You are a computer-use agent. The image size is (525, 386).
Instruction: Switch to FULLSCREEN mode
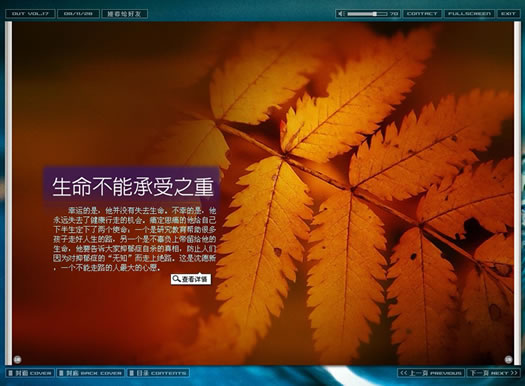(x=469, y=14)
